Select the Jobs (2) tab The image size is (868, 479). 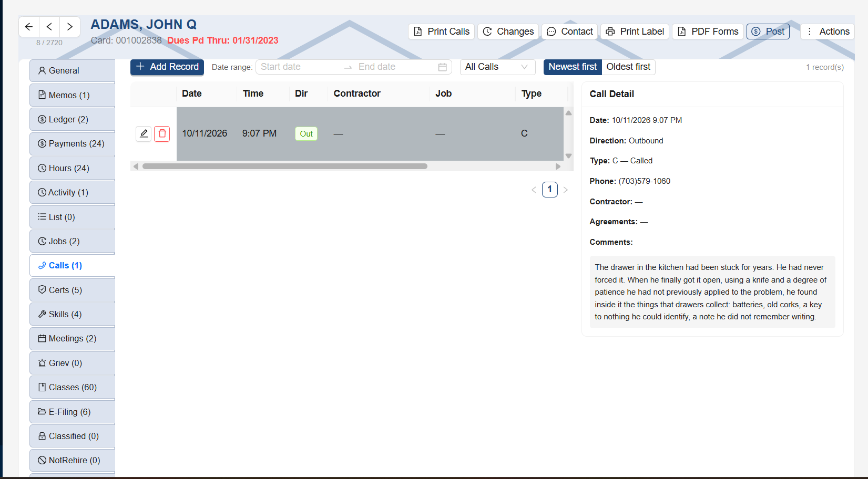pyautogui.click(x=72, y=241)
